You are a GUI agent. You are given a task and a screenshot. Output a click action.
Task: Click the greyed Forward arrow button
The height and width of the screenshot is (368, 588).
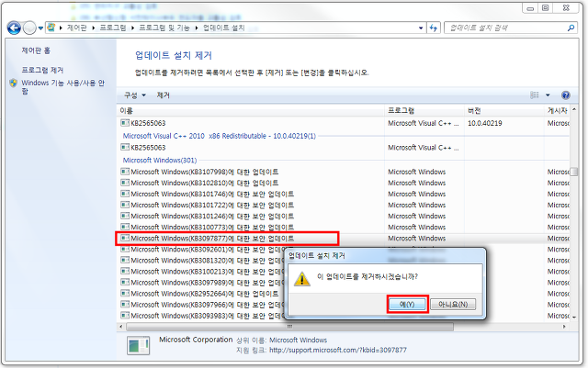[x=29, y=28]
